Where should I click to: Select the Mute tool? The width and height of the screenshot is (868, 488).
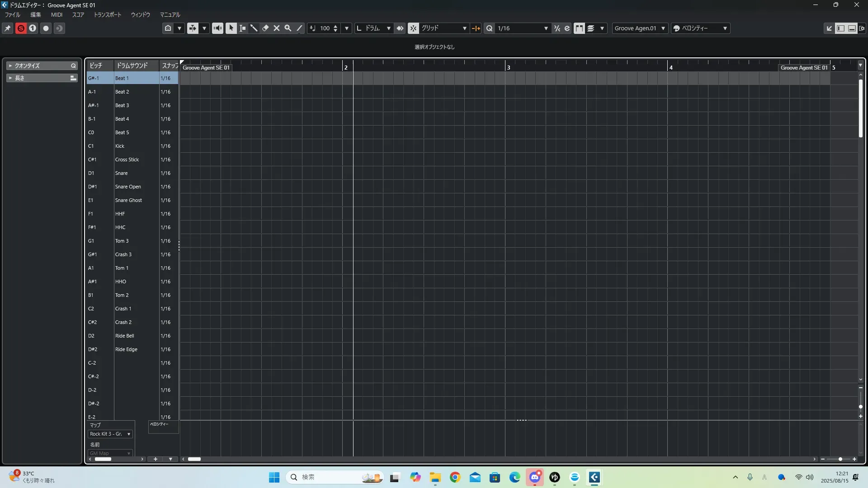coord(277,28)
